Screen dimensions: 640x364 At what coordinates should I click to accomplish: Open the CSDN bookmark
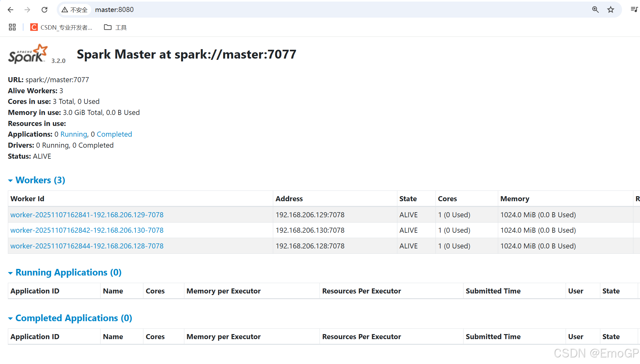(61, 27)
